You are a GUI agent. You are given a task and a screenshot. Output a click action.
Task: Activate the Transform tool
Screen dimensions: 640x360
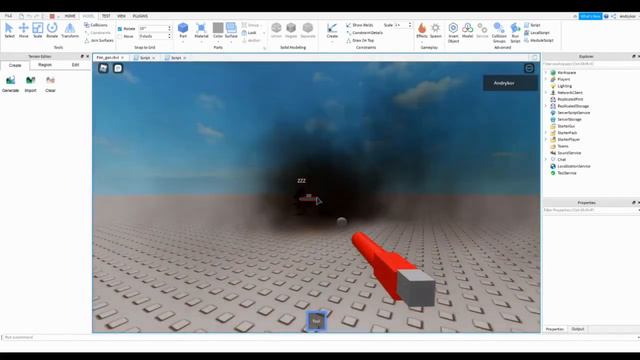click(70, 30)
